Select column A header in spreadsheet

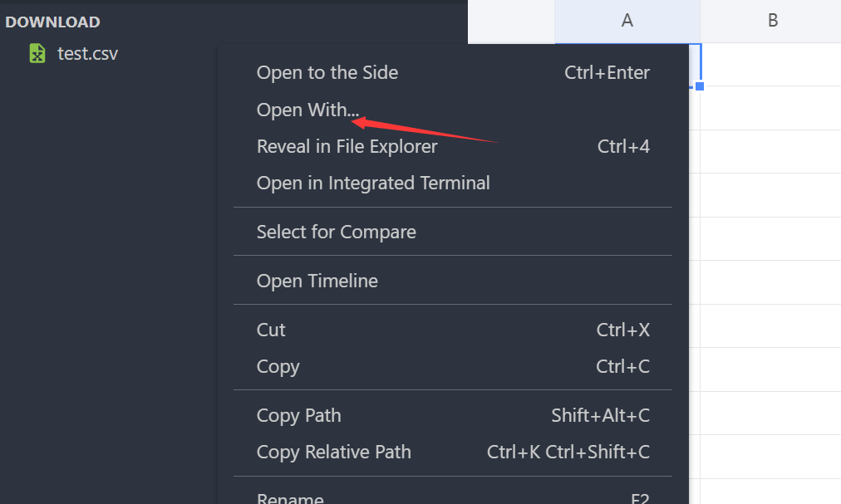(x=627, y=22)
